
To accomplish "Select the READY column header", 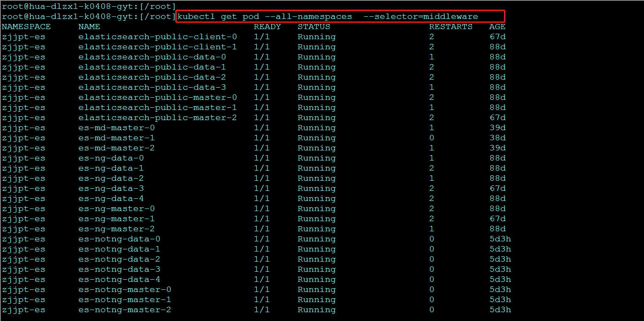I will point(267,27).
